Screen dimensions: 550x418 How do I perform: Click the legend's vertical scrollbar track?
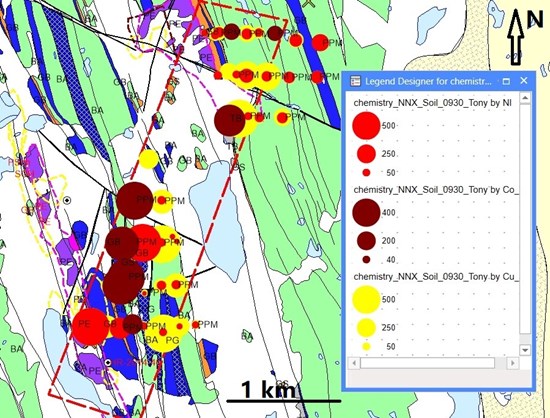[525, 217]
